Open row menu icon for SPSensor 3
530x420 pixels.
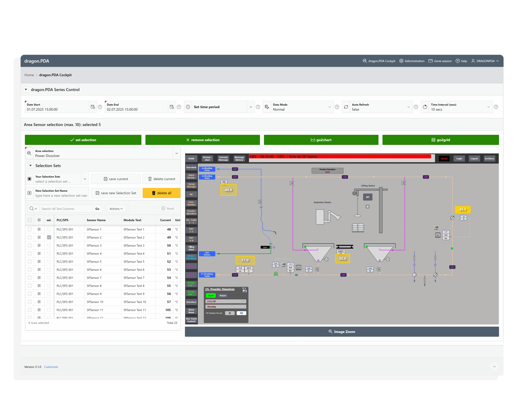pos(39,245)
